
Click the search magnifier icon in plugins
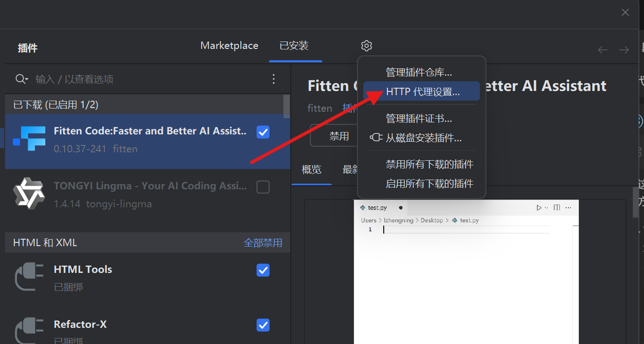(21, 79)
